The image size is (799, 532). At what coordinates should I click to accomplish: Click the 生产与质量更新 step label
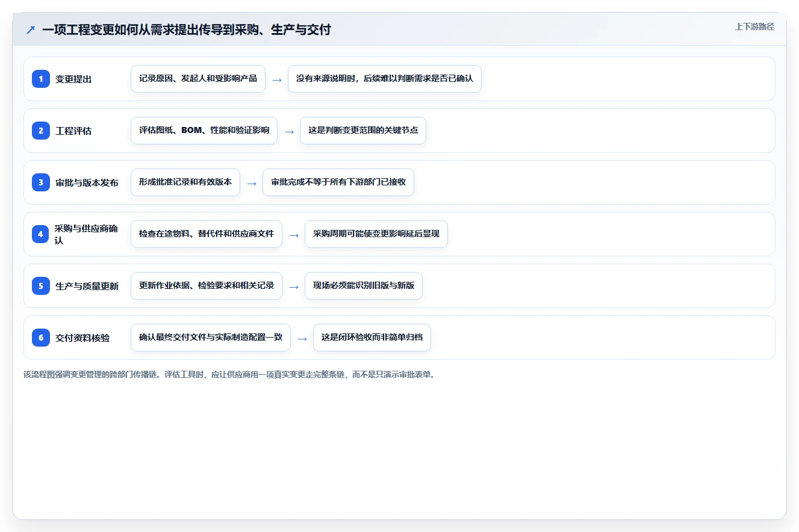pyautogui.click(x=87, y=286)
